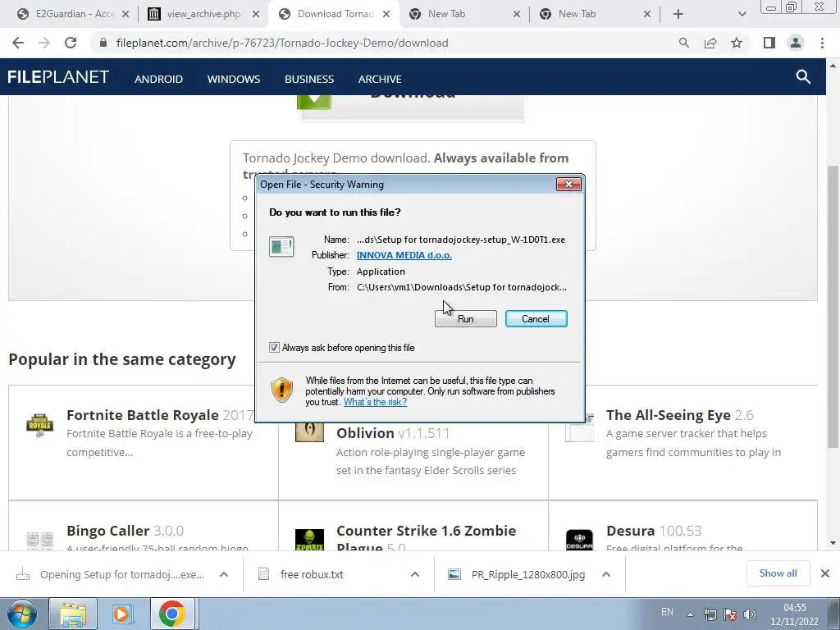The width and height of the screenshot is (840, 630).
Task: Click the Desura logo thumbnail
Action: coord(579,540)
